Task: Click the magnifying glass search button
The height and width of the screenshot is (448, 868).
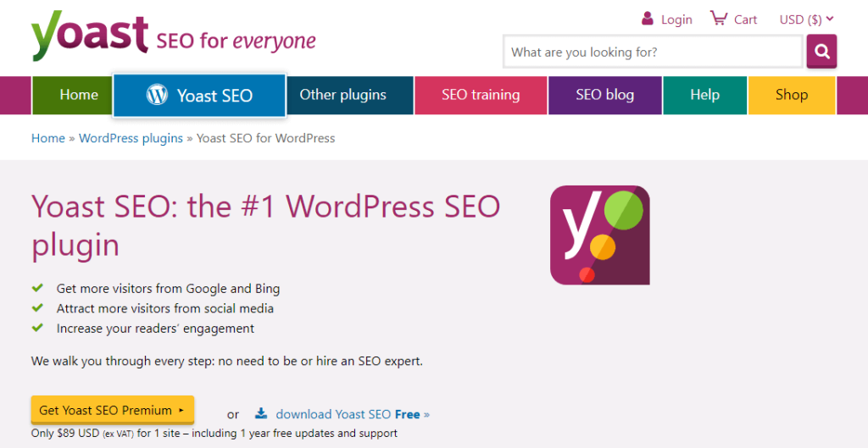Action: [821, 52]
